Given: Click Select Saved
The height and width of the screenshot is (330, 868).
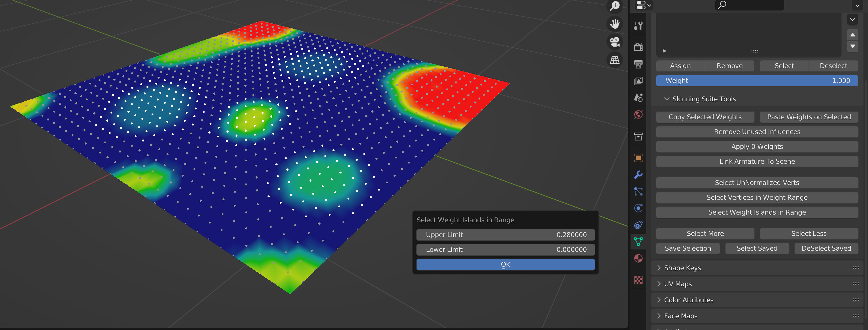Looking at the screenshot, I should click(757, 249).
